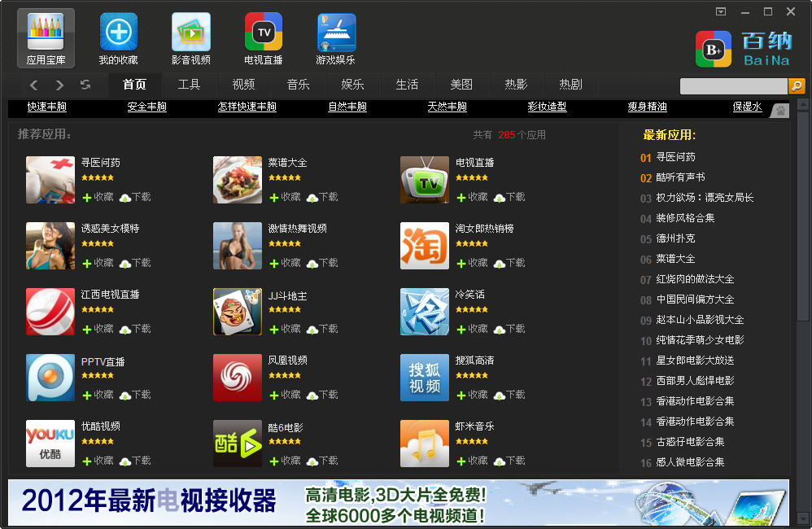The image size is (812, 529).
Task: Download 菜谱大全 via 下载
Action: coord(323,197)
